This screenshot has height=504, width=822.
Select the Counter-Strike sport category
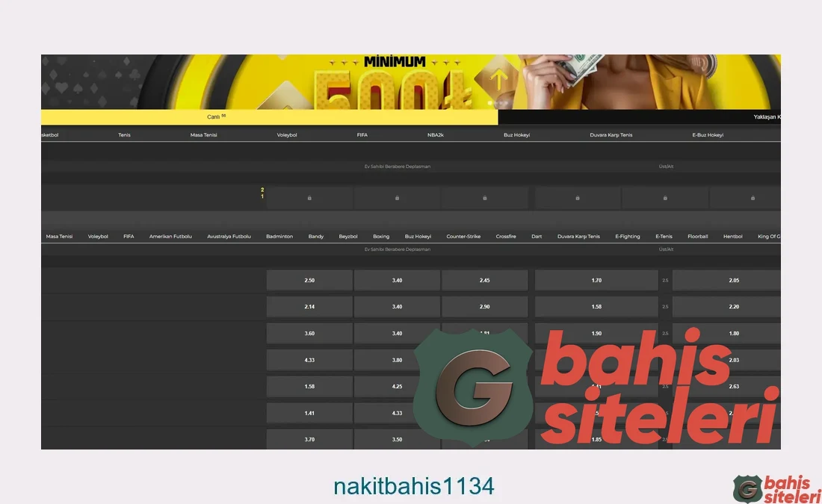click(463, 236)
